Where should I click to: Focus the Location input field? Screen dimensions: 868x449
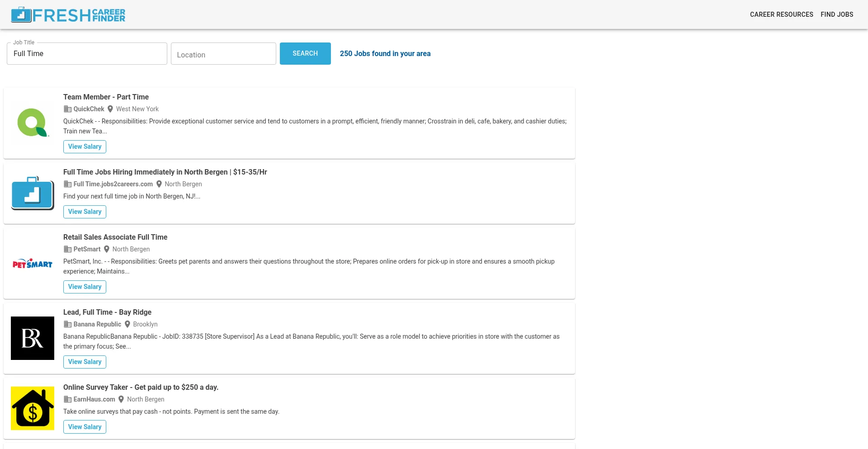pyautogui.click(x=223, y=54)
